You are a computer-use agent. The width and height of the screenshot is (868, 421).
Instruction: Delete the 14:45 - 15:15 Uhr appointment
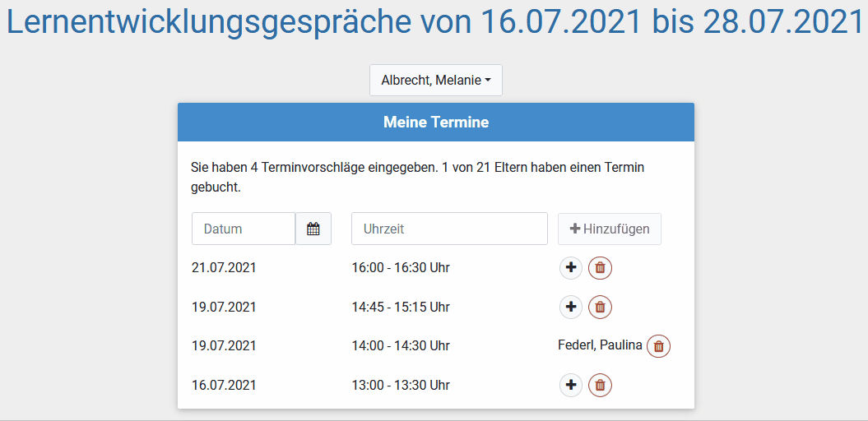tap(600, 307)
